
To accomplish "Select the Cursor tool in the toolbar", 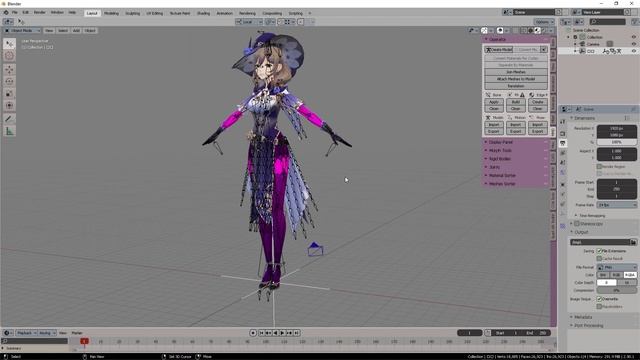I will (x=9, y=56).
